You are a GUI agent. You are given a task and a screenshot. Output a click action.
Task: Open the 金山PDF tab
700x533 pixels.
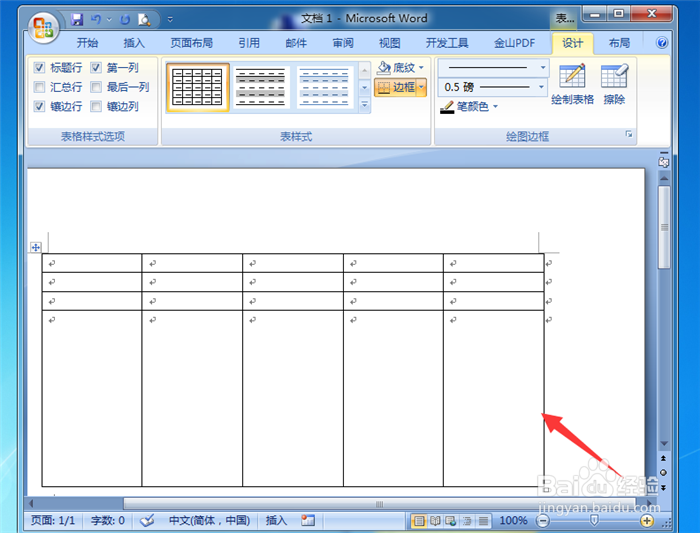click(x=514, y=43)
